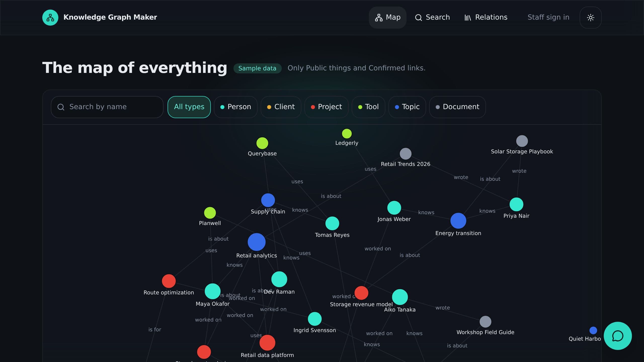
Task: Open the Search tab
Action: coord(432,18)
